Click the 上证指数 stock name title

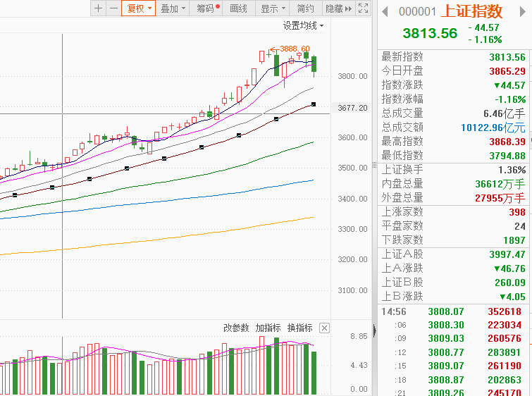pyautogui.click(x=471, y=11)
